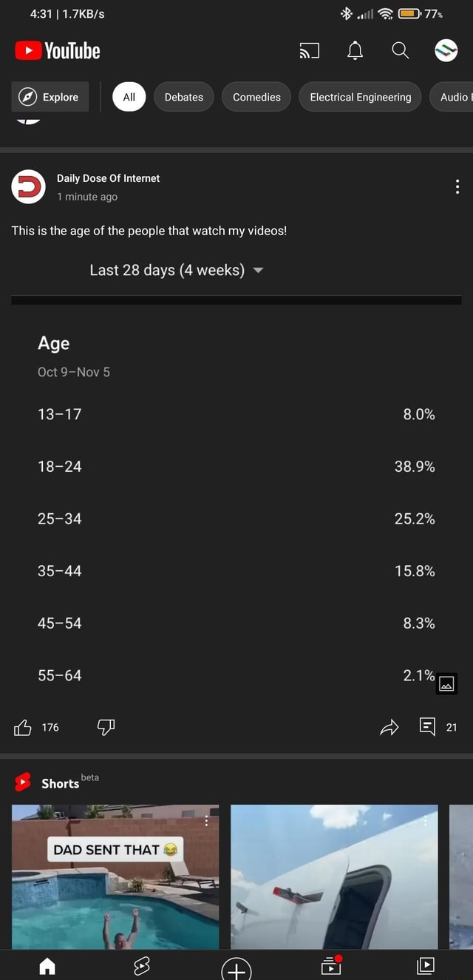Open the Cast to TV icon
Screen dimensions: 473x980
[x=309, y=50]
